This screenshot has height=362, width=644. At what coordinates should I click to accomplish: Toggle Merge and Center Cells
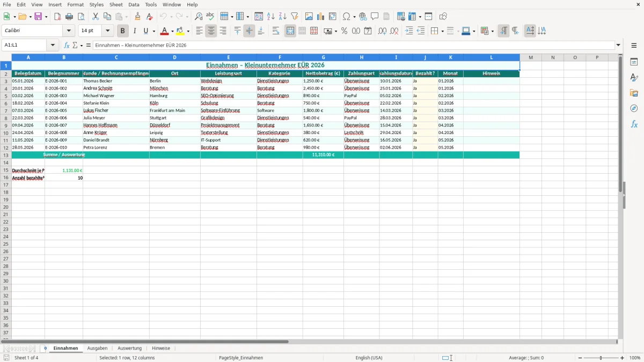click(x=290, y=31)
